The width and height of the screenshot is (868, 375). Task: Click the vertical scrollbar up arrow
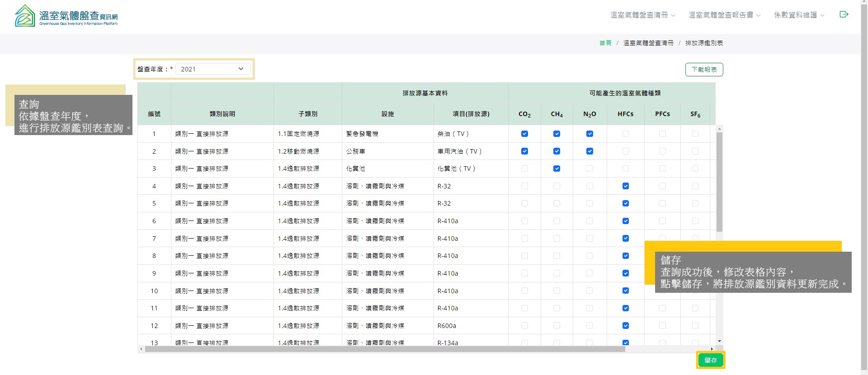[x=719, y=129]
